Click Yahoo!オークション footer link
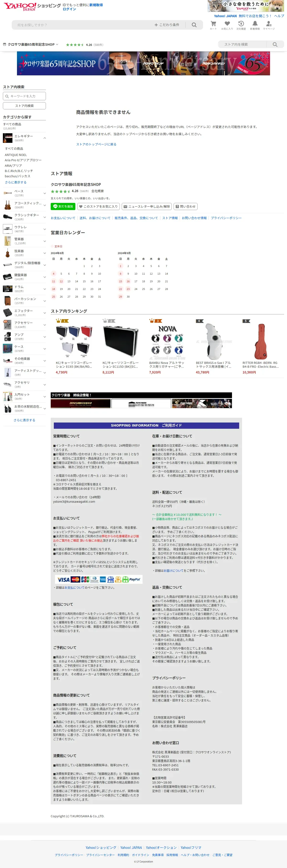 (x=161, y=847)
